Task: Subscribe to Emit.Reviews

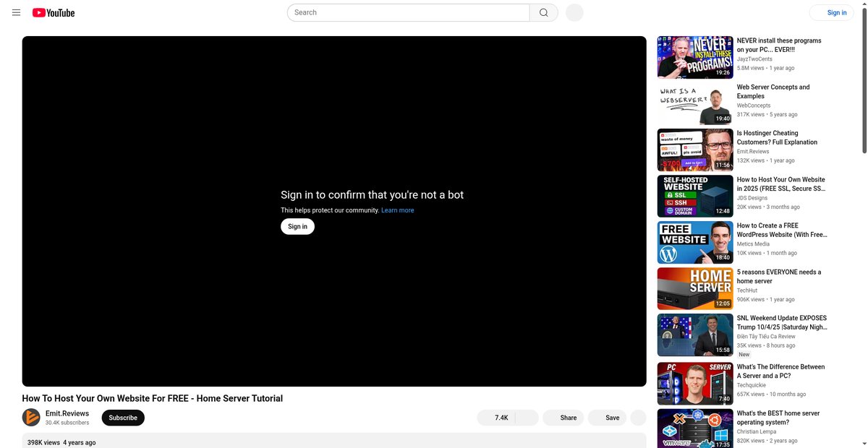Action: pos(123,418)
